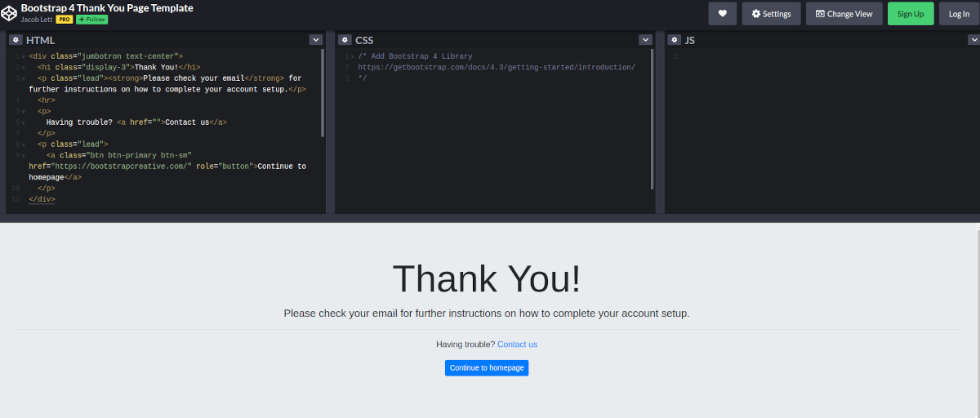Fold the paragraph on HTML line 3
The image size is (980, 418).
24,78
